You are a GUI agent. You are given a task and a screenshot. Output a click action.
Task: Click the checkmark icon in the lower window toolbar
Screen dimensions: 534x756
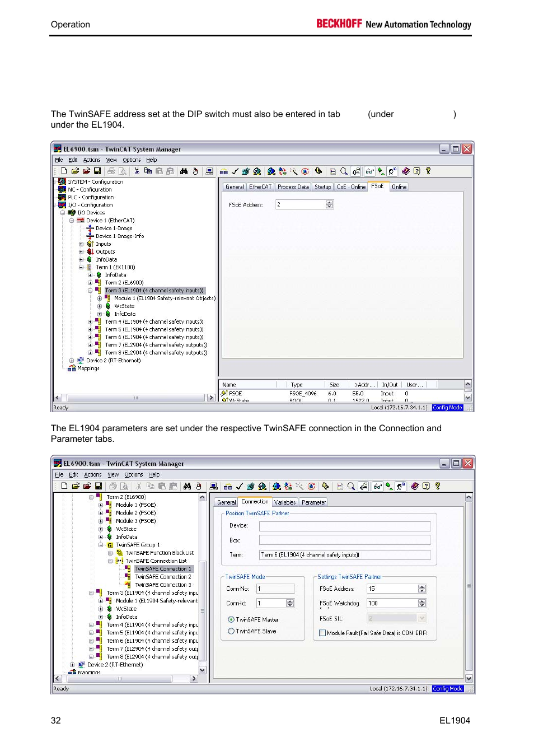(239, 486)
